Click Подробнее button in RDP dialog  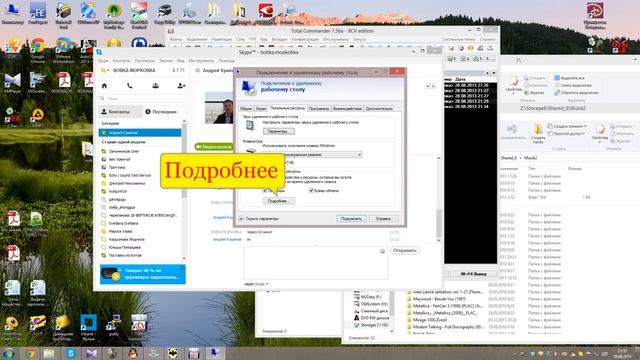pyautogui.click(x=278, y=201)
